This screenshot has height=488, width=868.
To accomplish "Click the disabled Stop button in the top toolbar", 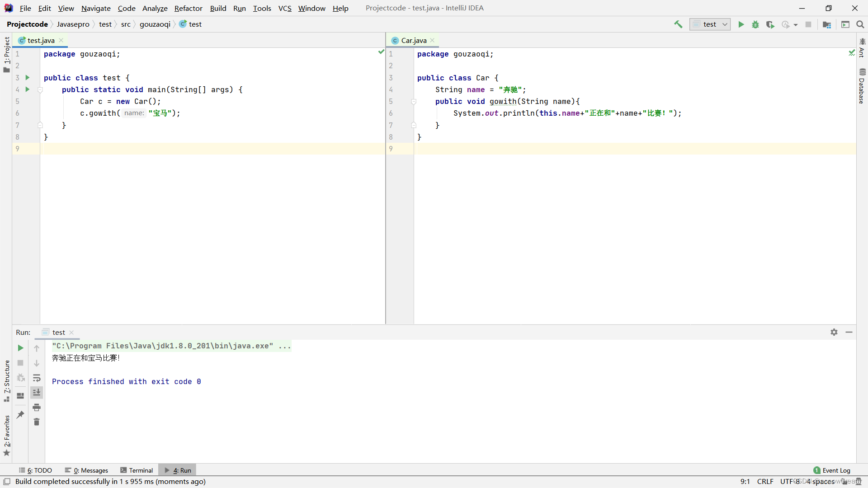I will (x=808, y=24).
